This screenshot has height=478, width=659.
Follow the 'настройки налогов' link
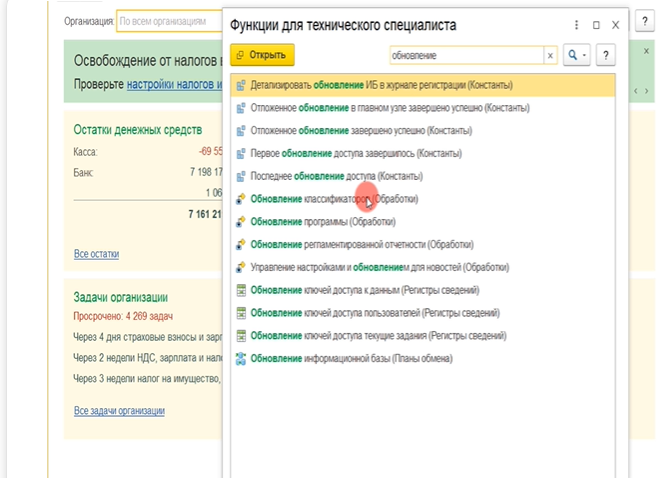click(170, 84)
